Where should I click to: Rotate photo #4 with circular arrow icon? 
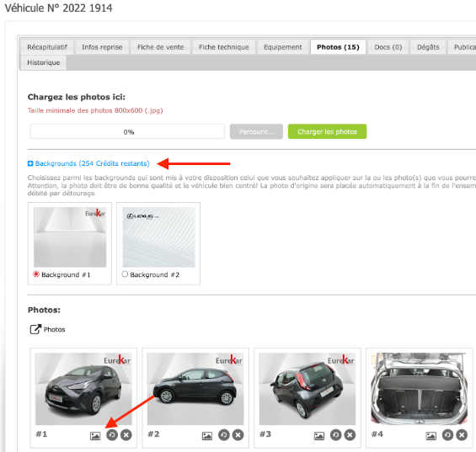[x=447, y=435]
